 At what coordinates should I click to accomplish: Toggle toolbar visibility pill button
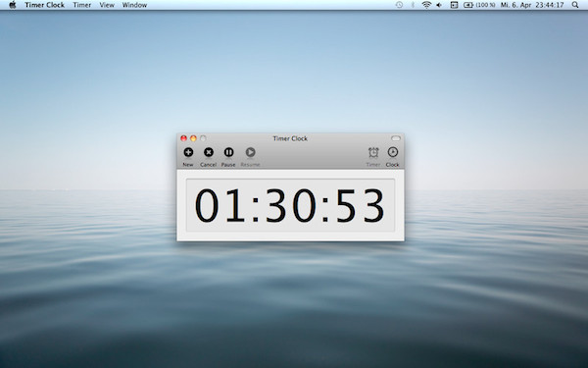(396, 138)
